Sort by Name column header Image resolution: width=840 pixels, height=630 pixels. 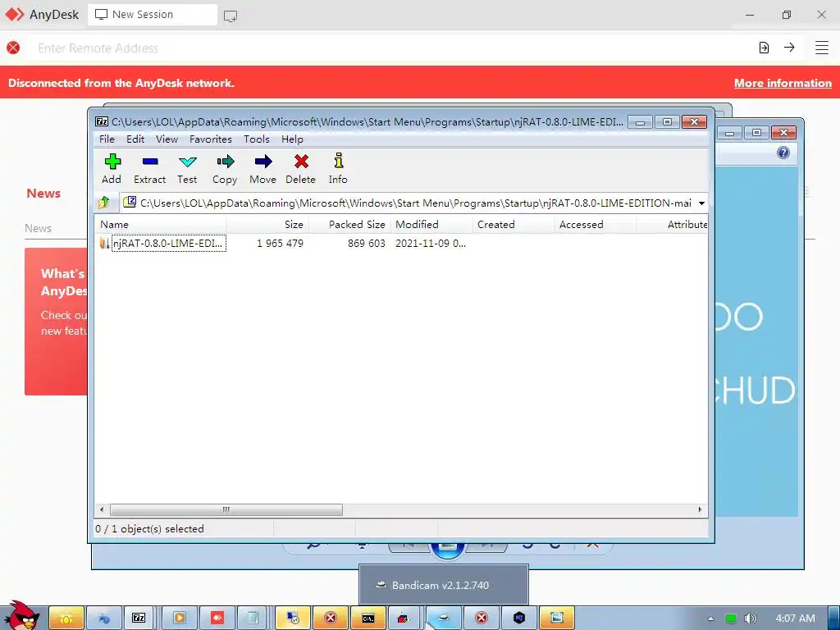pos(160,225)
